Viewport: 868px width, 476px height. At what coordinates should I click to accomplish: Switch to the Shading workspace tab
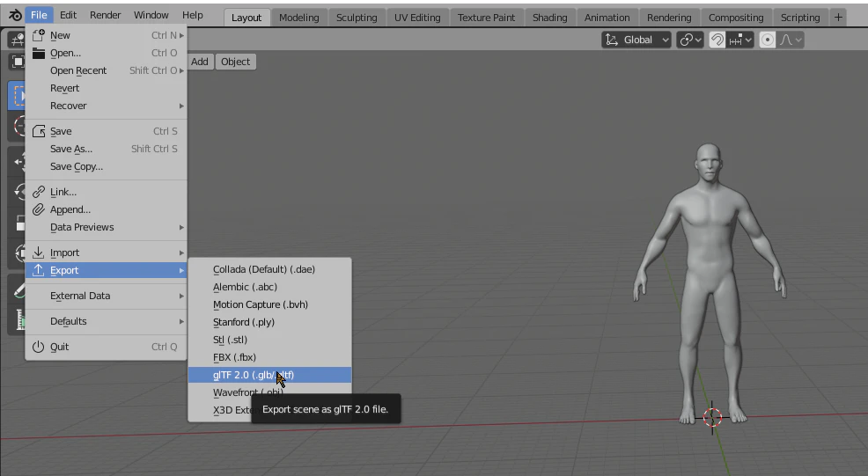click(549, 18)
